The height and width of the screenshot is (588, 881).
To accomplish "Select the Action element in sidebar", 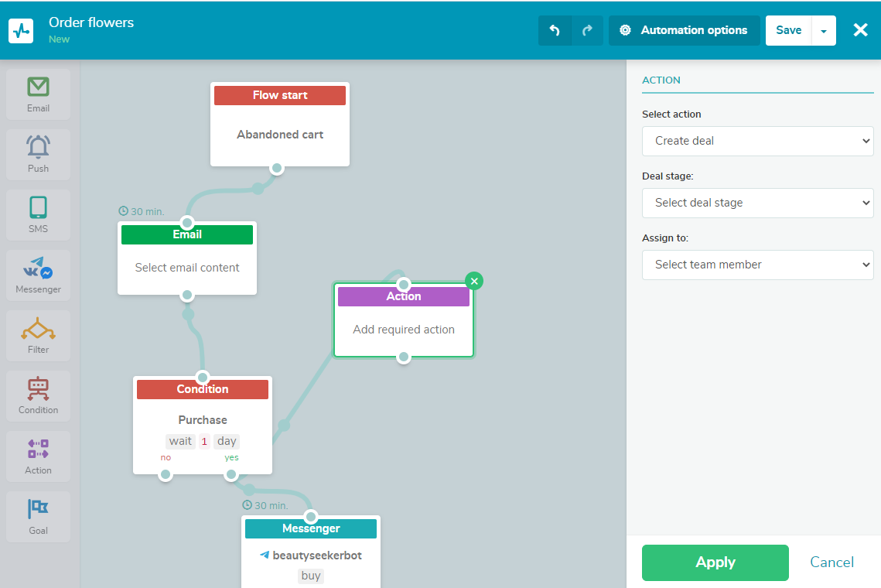I will tap(38, 456).
